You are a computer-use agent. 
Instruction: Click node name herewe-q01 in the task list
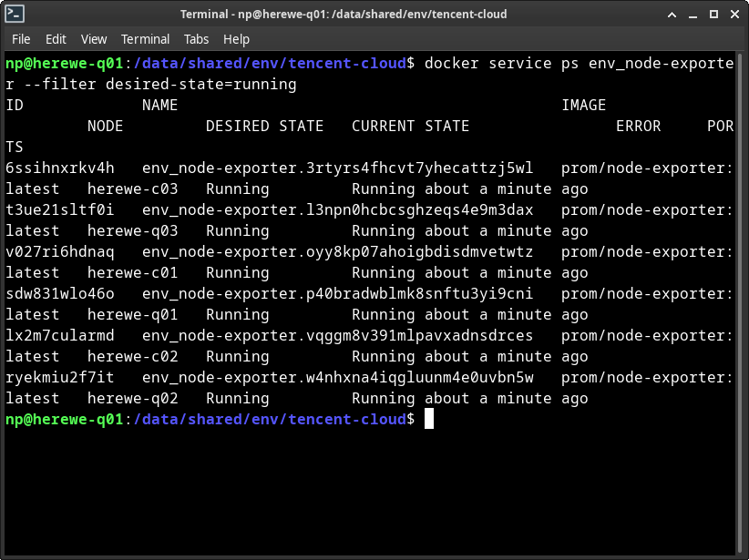pos(133,315)
